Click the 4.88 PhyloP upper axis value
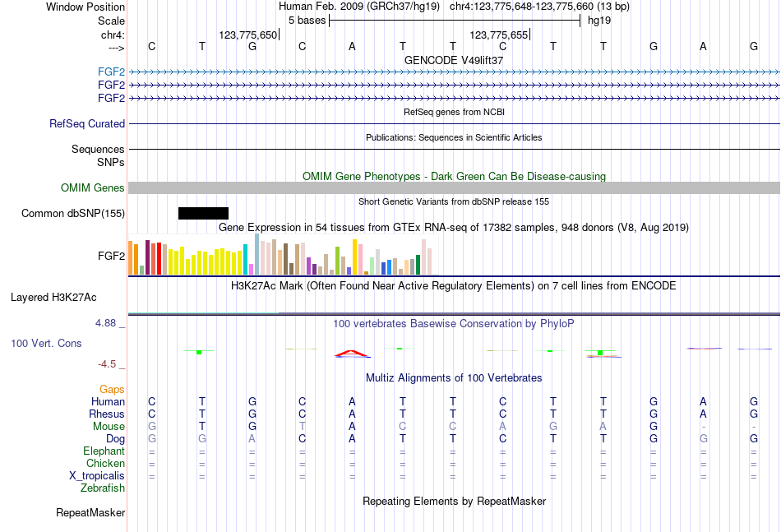Screen dimensions: 781x532 click(105, 323)
